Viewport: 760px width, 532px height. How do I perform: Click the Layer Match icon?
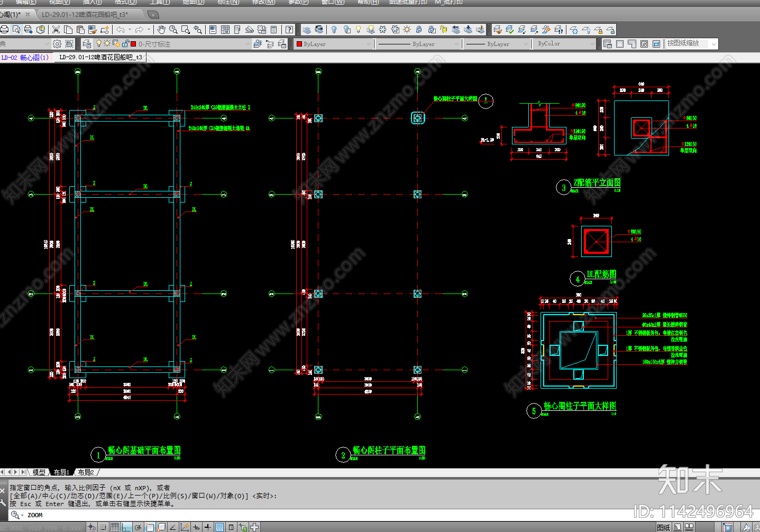click(x=498, y=30)
